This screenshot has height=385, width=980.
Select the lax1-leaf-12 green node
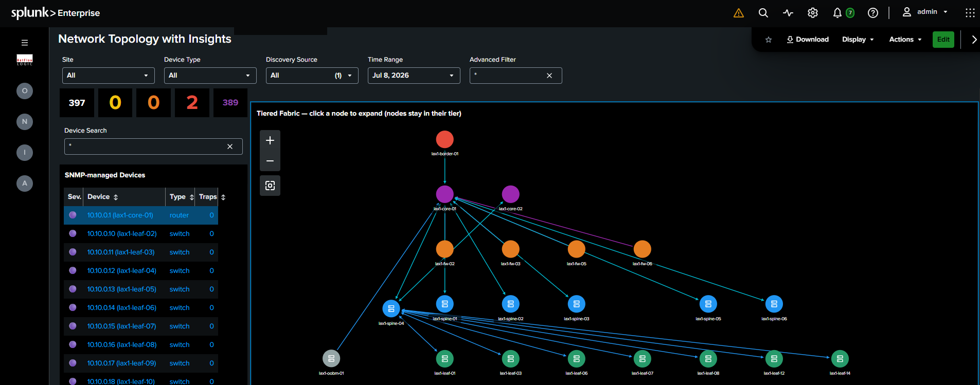[774, 358]
